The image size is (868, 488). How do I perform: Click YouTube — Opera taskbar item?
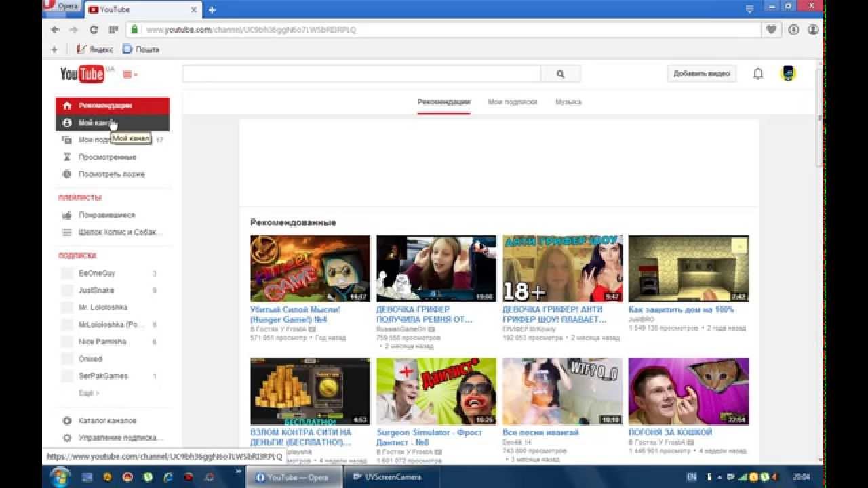[x=293, y=477]
